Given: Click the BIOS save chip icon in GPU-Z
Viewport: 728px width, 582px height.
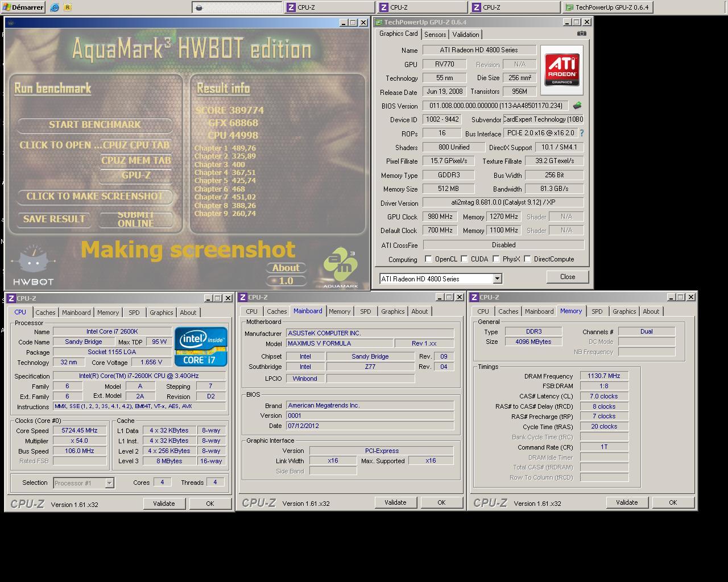Looking at the screenshot, I should click(577, 106).
